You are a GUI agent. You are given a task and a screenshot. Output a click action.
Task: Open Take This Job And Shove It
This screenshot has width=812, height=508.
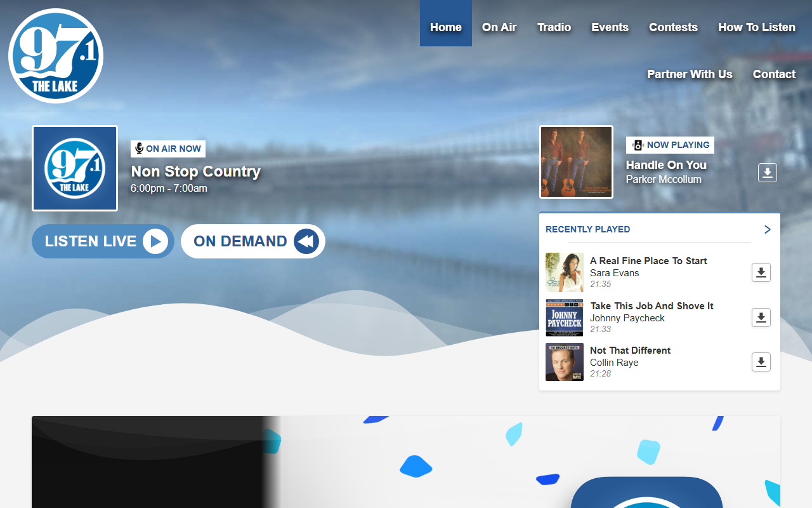click(x=652, y=306)
